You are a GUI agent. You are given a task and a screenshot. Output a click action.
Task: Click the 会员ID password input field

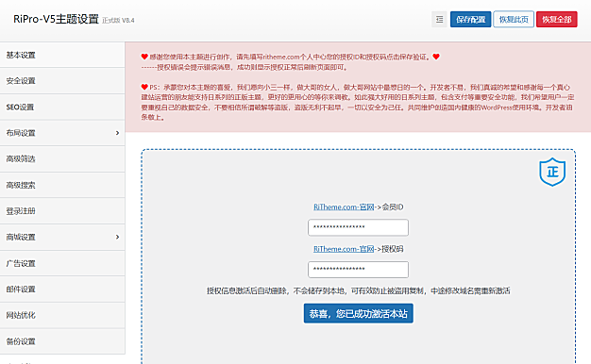(x=358, y=227)
